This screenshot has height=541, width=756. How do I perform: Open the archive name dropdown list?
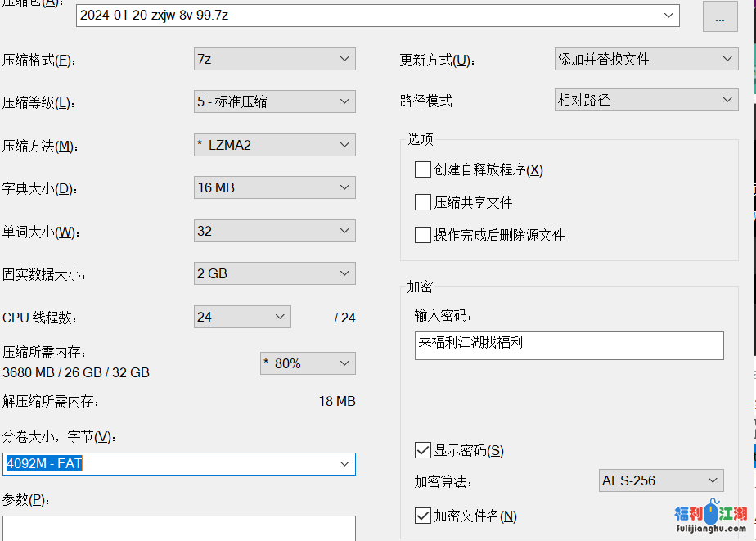pos(668,16)
